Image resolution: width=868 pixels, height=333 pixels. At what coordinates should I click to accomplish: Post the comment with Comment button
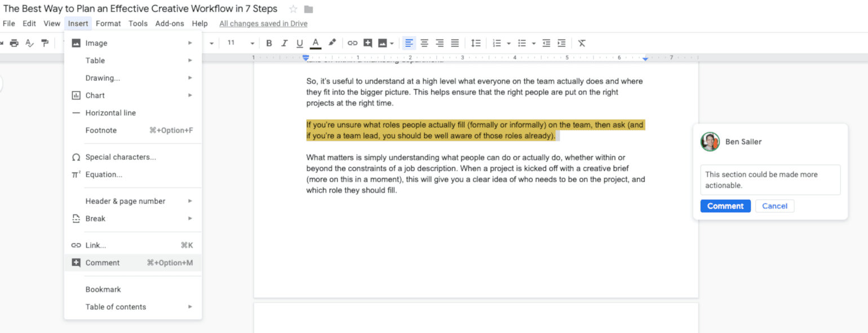pos(725,206)
